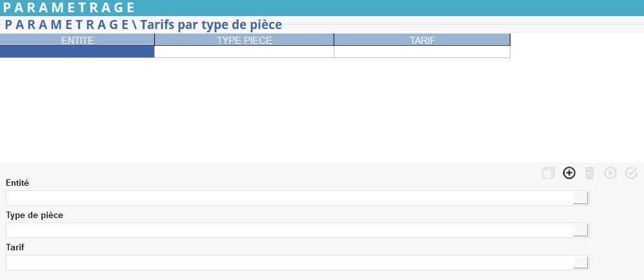Sort by the ENTITE column header
The width and height of the screenshot is (644, 280).
pyautogui.click(x=77, y=40)
